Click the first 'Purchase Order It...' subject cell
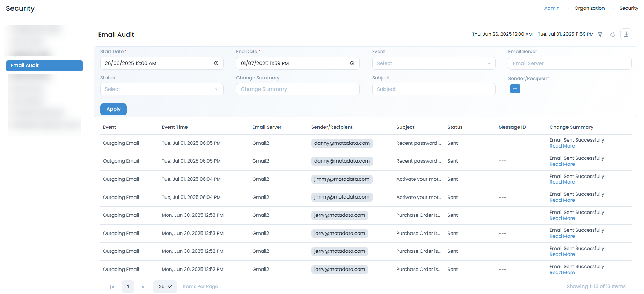Image resolution: width=644 pixels, height=294 pixels. [x=418, y=215]
